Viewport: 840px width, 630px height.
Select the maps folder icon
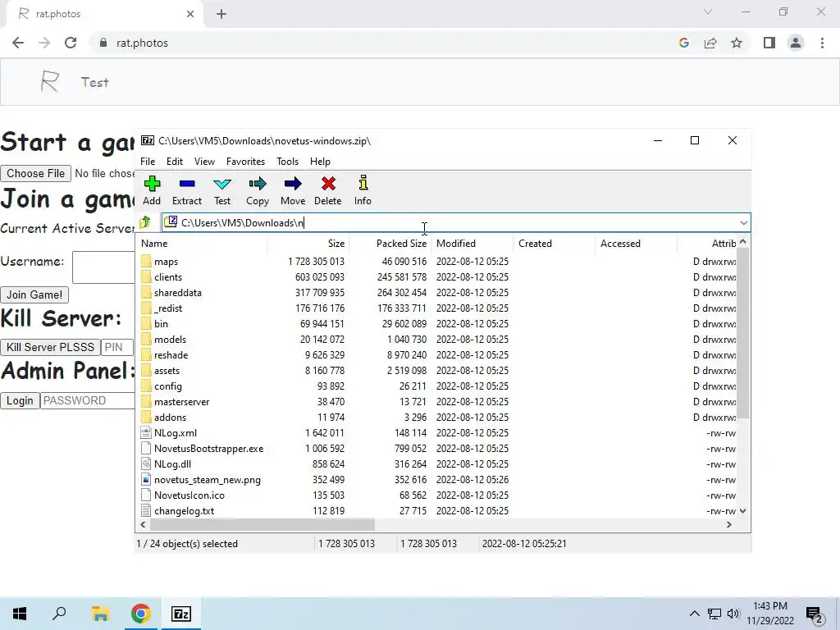coord(146,262)
